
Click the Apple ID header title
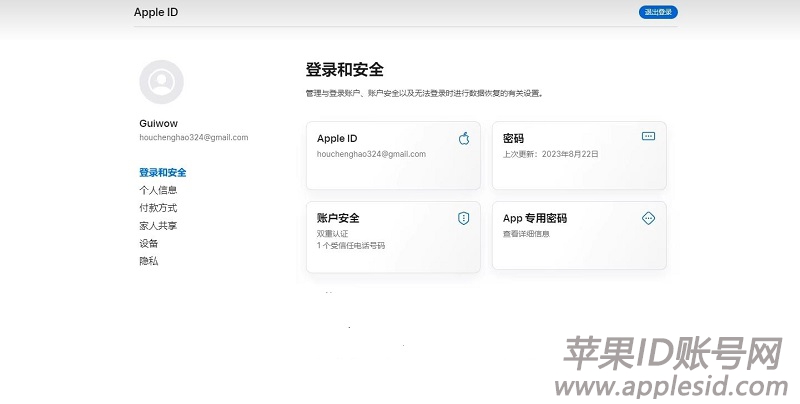(x=156, y=12)
